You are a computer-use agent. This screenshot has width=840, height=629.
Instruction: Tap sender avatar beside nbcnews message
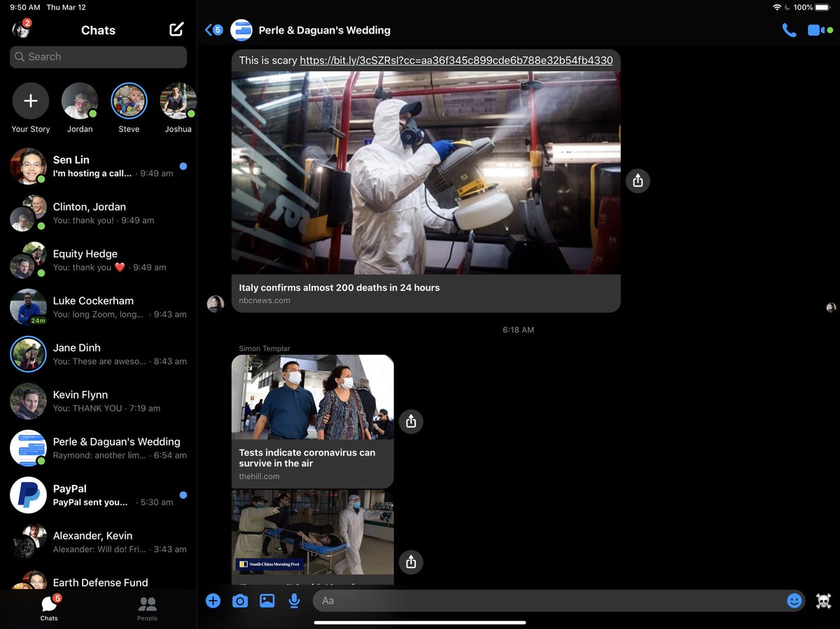216,304
